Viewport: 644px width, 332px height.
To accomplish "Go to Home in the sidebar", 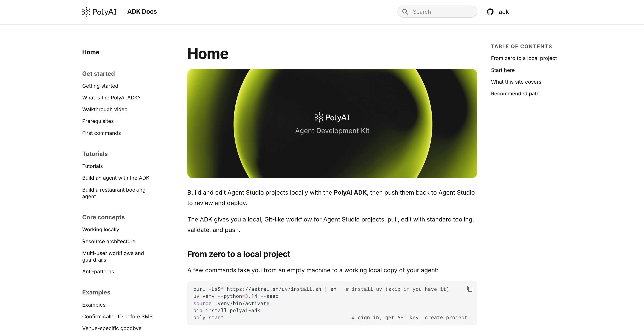I will tap(91, 52).
